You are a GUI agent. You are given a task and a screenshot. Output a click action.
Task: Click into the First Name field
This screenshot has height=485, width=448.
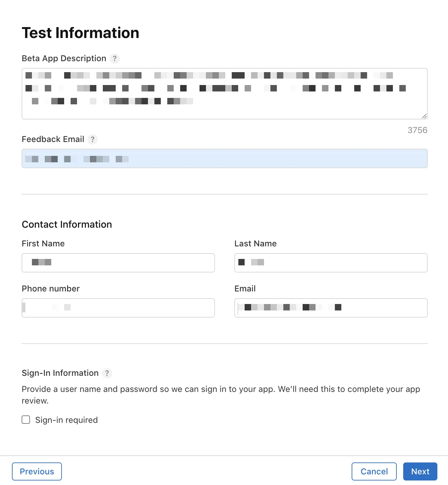[118, 263]
